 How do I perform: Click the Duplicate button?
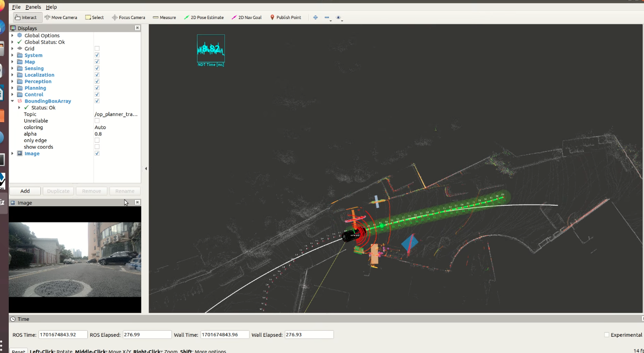click(58, 191)
